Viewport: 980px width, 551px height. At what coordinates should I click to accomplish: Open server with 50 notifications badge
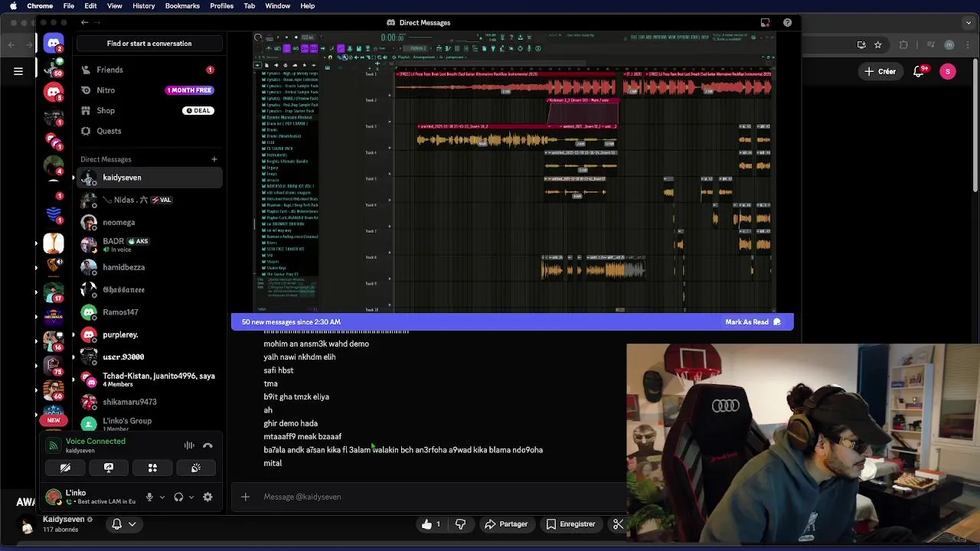[54, 67]
